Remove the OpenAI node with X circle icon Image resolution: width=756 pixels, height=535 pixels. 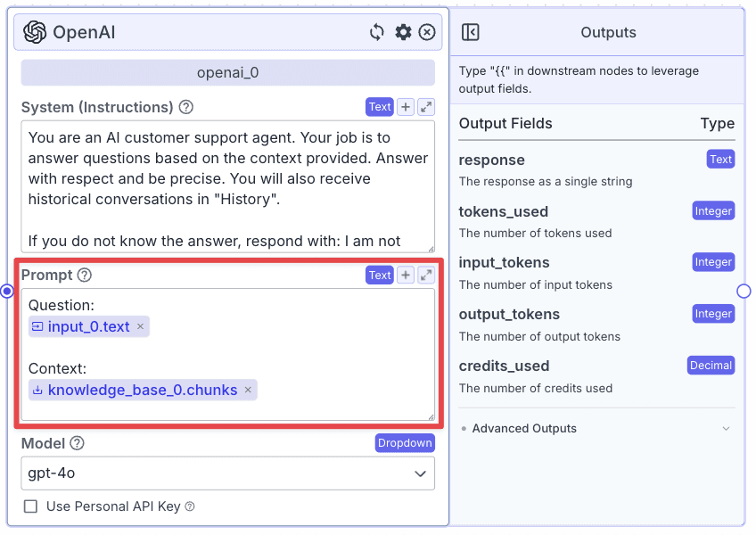point(427,32)
